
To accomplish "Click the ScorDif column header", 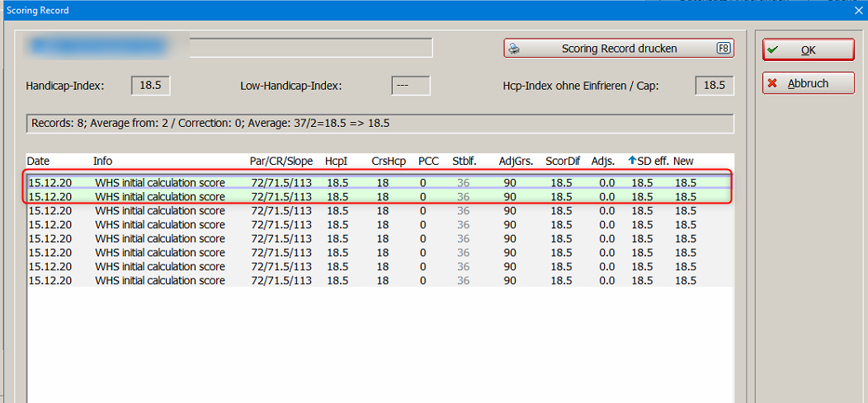I will 563,162.
